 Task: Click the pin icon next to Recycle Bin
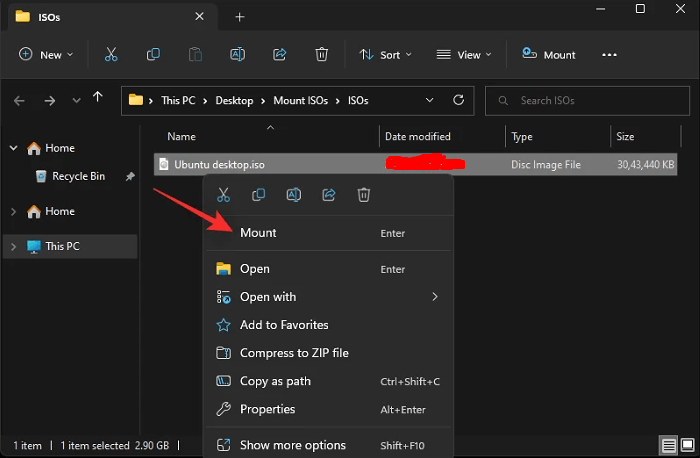(x=130, y=177)
